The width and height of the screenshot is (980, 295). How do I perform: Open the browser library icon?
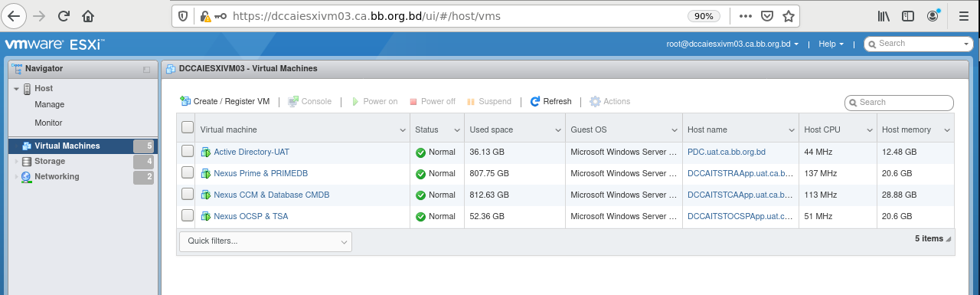click(884, 15)
